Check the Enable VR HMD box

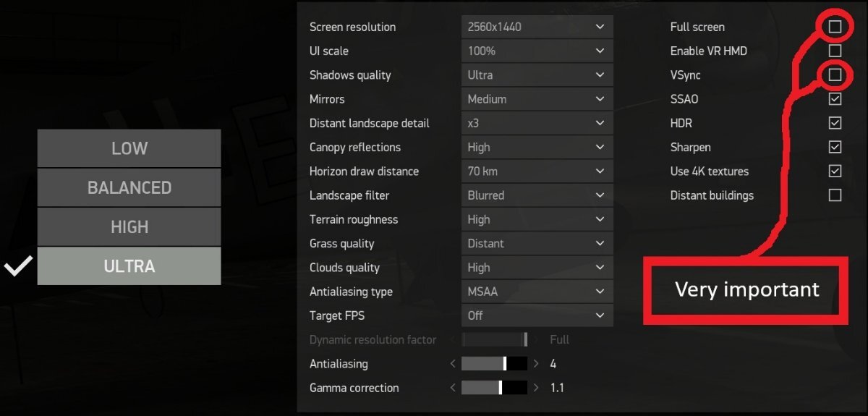pyautogui.click(x=835, y=51)
